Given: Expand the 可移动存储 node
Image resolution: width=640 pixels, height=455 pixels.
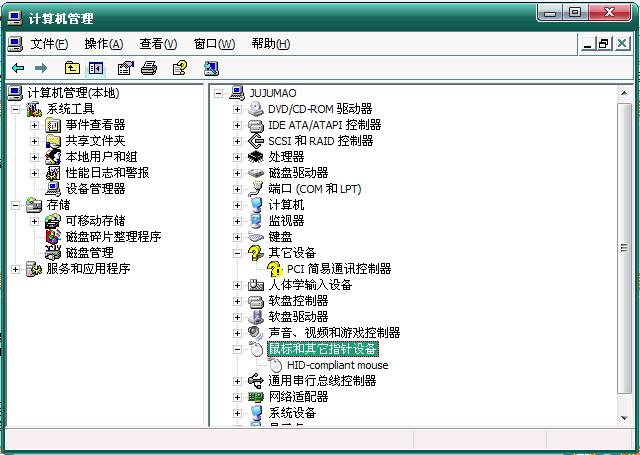Looking at the screenshot, I should pyautogui.click(x=34, y=221).
